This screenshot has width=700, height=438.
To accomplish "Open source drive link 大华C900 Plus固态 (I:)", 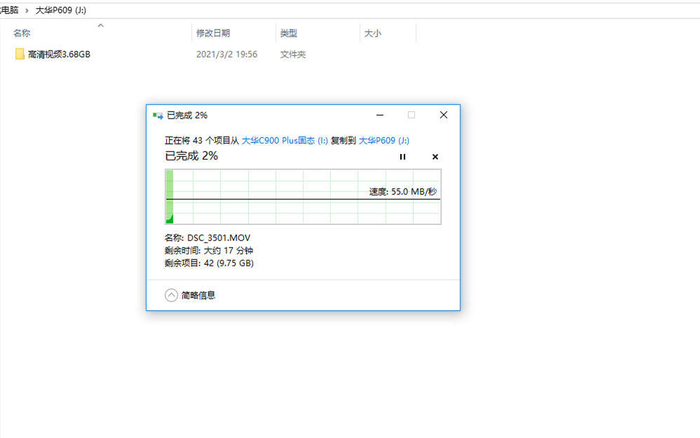I will 285,141.
